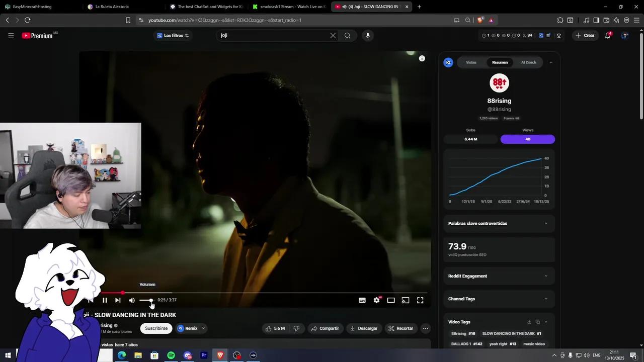Skip to the next video
Viewport: 644px width, 362px height.
tap(118, 300)
